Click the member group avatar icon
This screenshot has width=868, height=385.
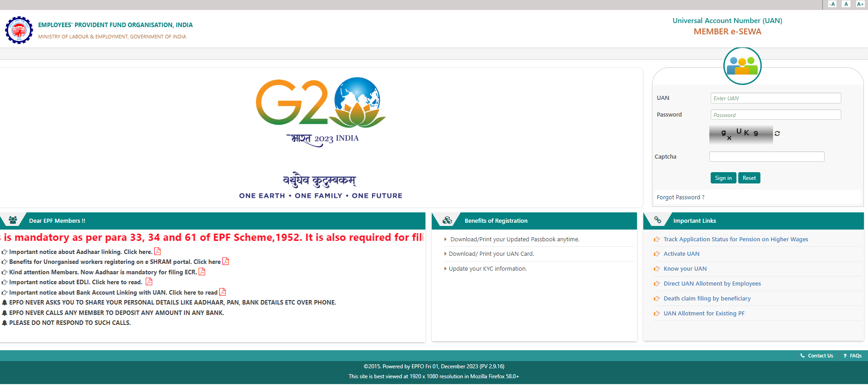point(742,66)
